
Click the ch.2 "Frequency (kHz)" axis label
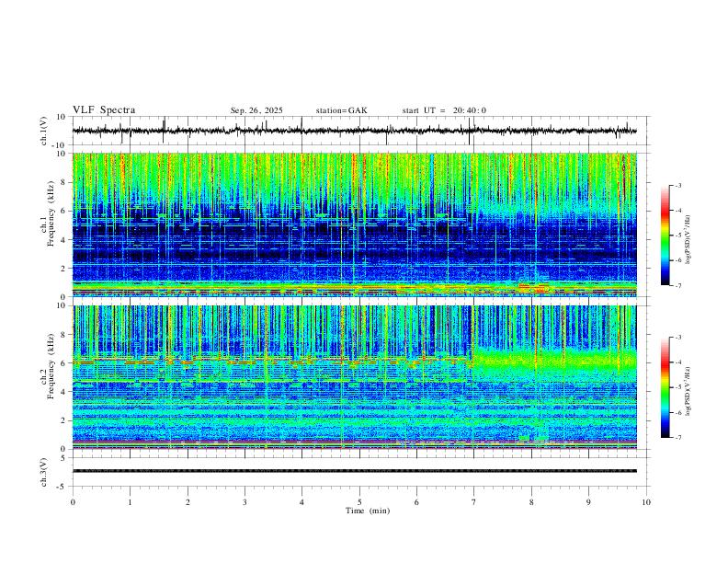tap(51, 366)
